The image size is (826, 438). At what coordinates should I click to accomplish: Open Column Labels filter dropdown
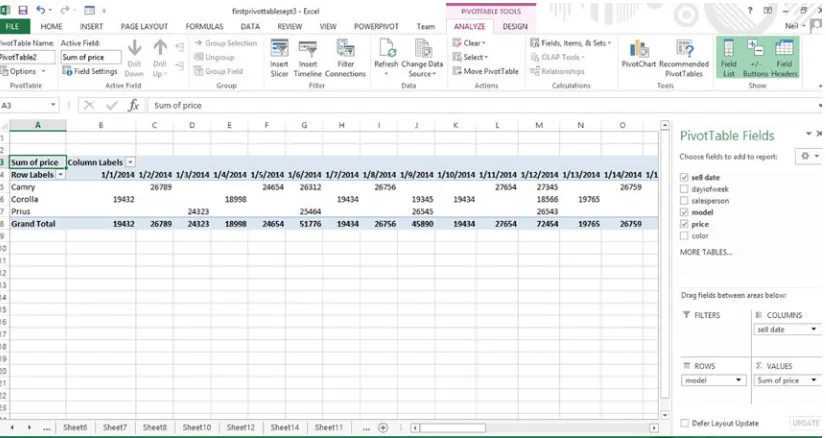tap(131, 162)
